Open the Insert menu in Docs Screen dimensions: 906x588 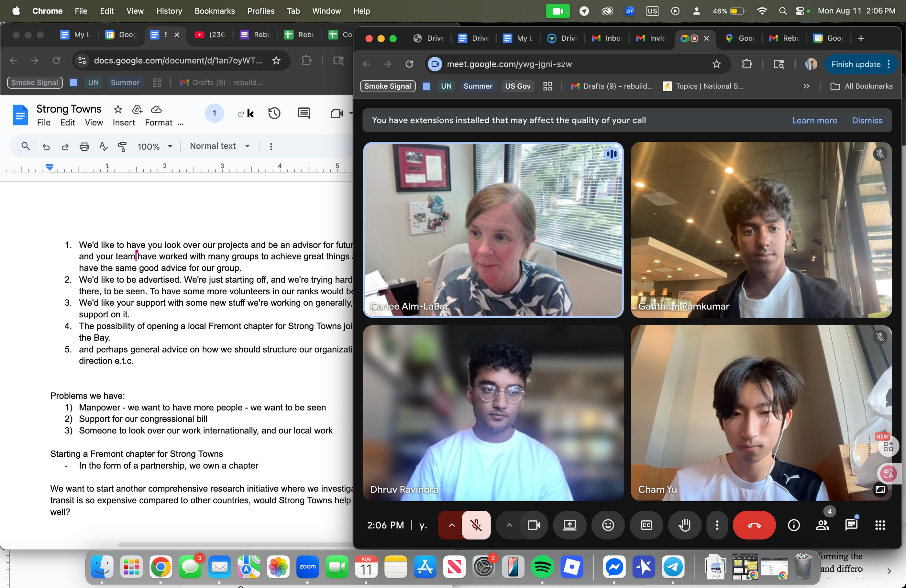(124, 123)
